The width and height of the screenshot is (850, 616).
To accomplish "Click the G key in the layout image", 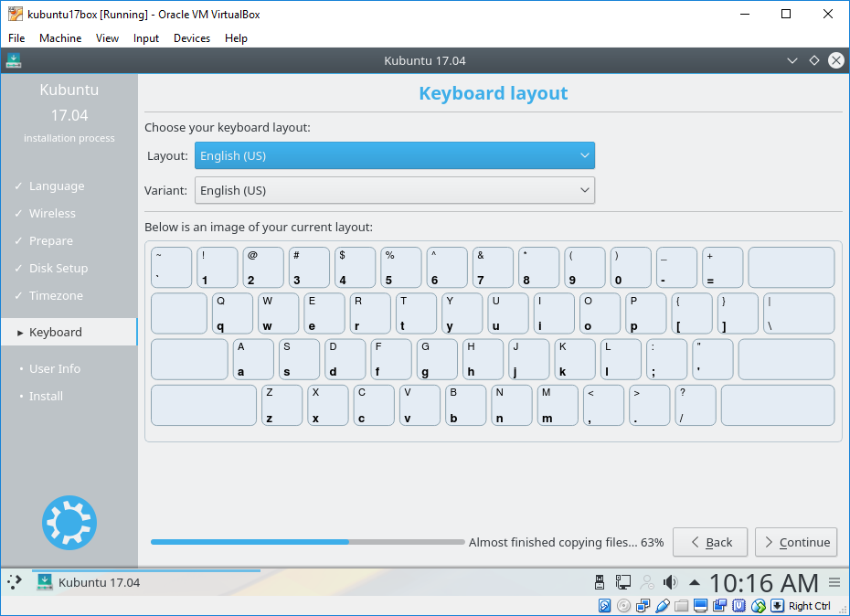I will [437, 359].
